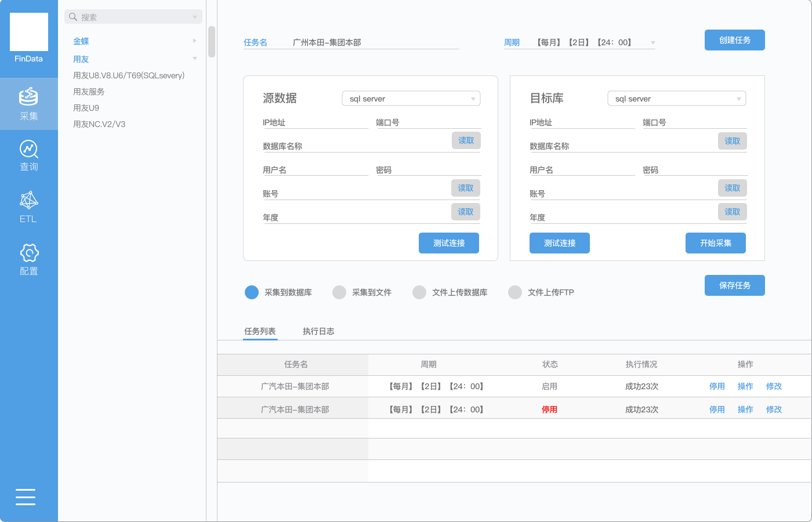Viewport: 812px width, 522px height.
Task: Click the red 停用 status cell
Action: (549, 409)
